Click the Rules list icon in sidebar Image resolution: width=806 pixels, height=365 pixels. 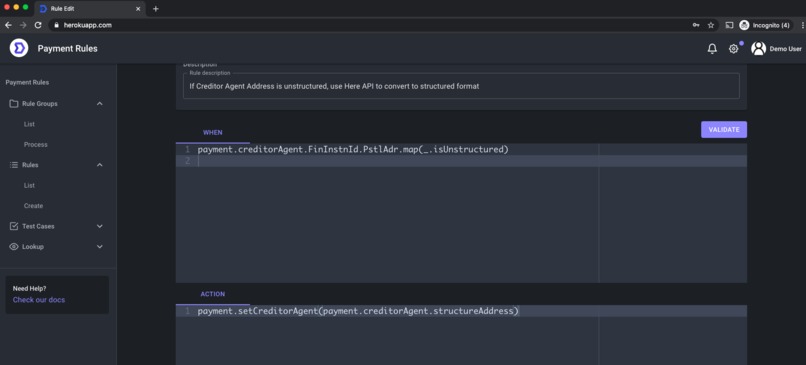14,165
